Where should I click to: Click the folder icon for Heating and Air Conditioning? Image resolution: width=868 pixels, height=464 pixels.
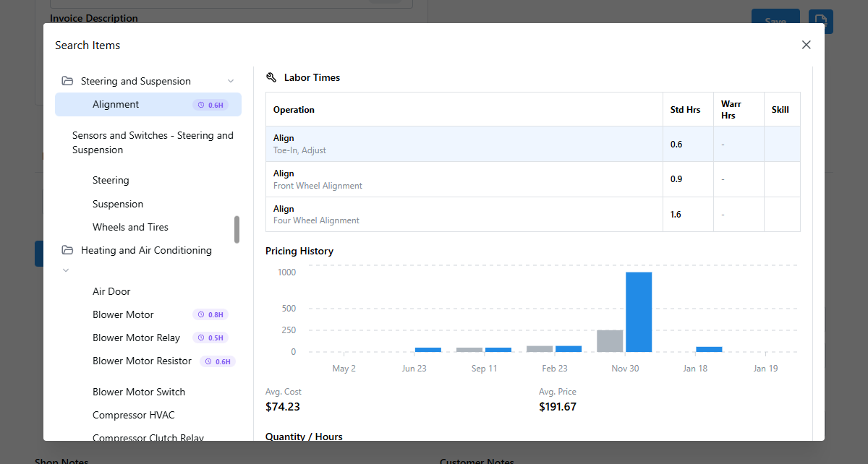(x=67, y=250)
